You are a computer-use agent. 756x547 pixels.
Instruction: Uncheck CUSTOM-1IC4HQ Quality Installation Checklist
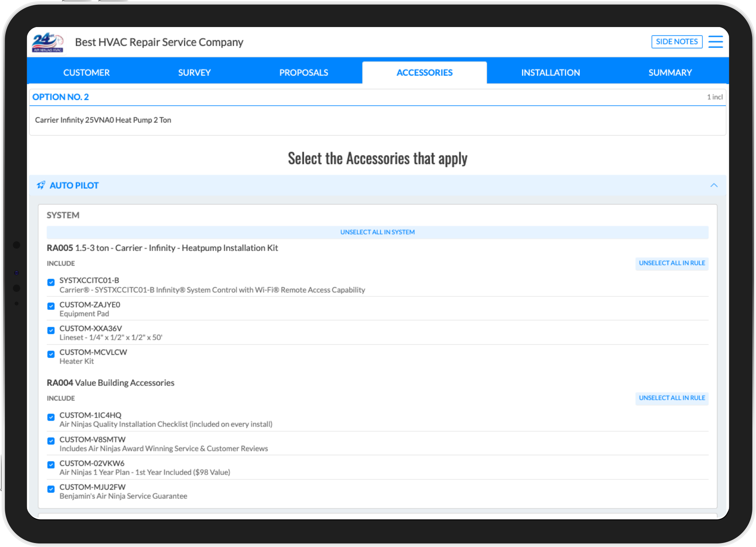coord(51,417)
